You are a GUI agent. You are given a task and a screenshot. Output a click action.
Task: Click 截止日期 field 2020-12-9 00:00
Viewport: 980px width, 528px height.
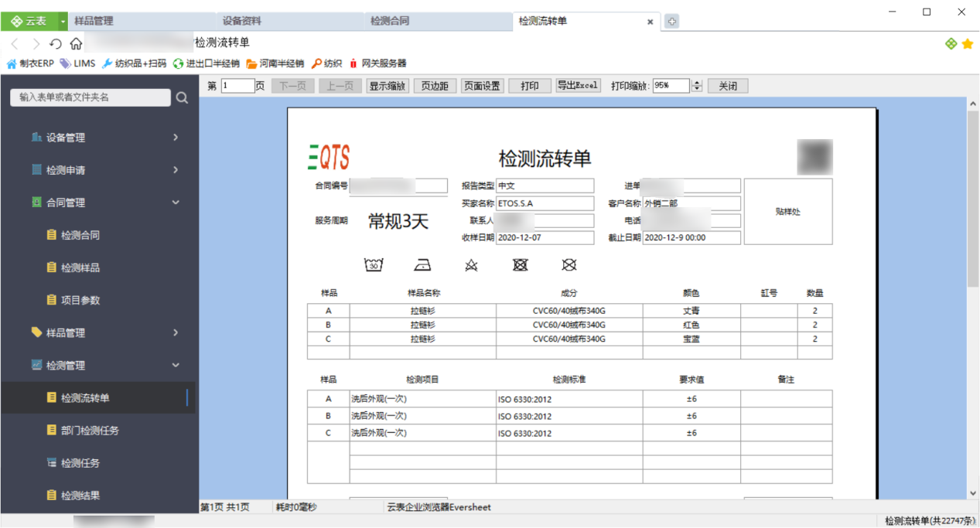[x=691, y=237]
